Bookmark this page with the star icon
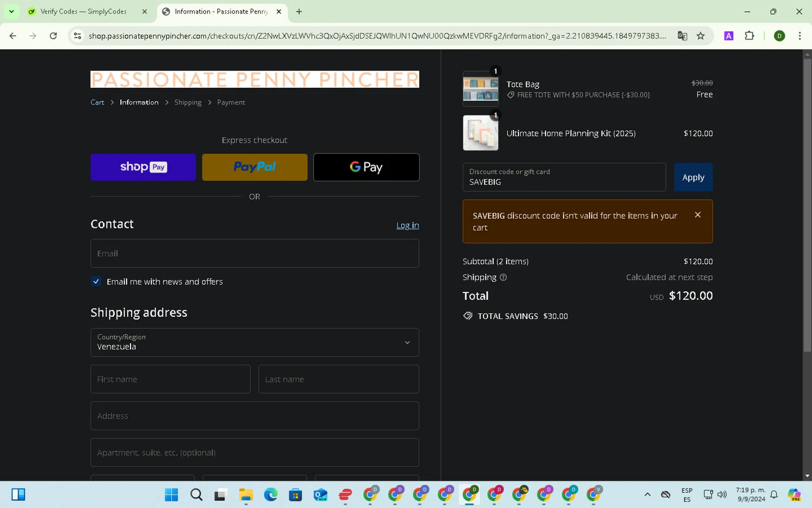 [700, 36]
